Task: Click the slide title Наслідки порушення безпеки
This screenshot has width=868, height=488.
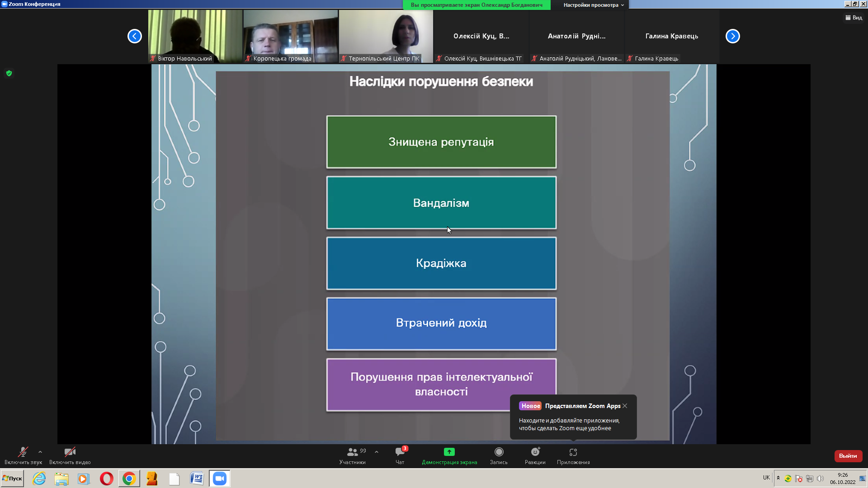Action: [x=441, y=81]
